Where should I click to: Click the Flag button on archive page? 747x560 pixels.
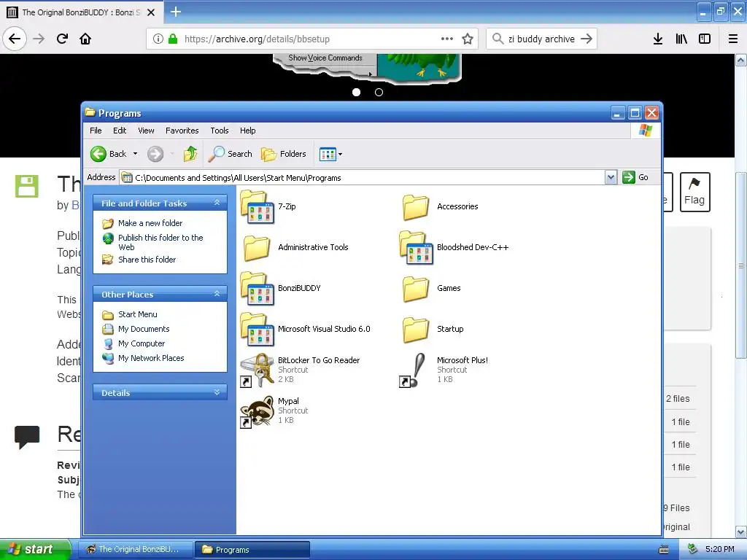(694, 192)
